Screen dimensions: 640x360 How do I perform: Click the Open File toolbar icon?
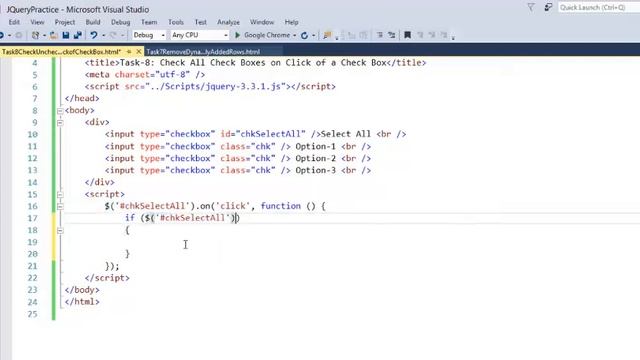[x=53, y=35]
